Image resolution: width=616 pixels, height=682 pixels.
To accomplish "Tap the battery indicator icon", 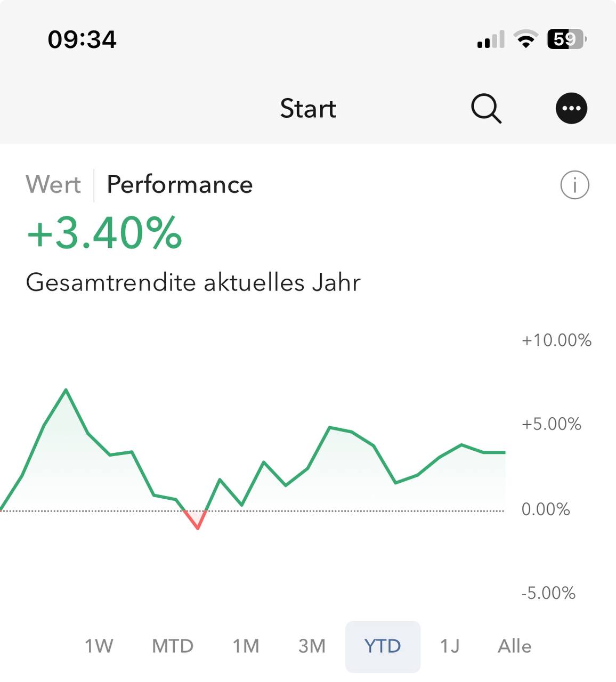I will (x=566, y=39).
